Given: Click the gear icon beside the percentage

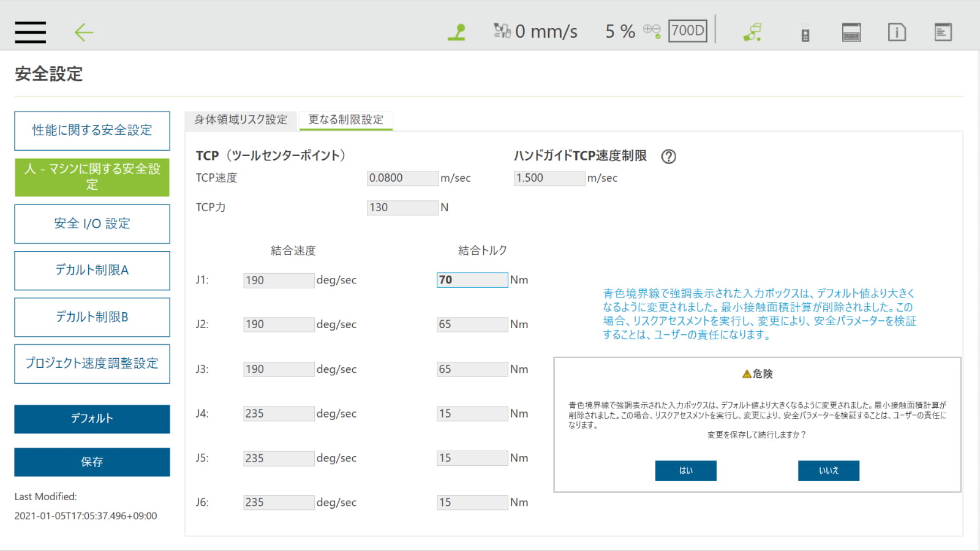Looking at the screenshot, I should tap(652, 31).
